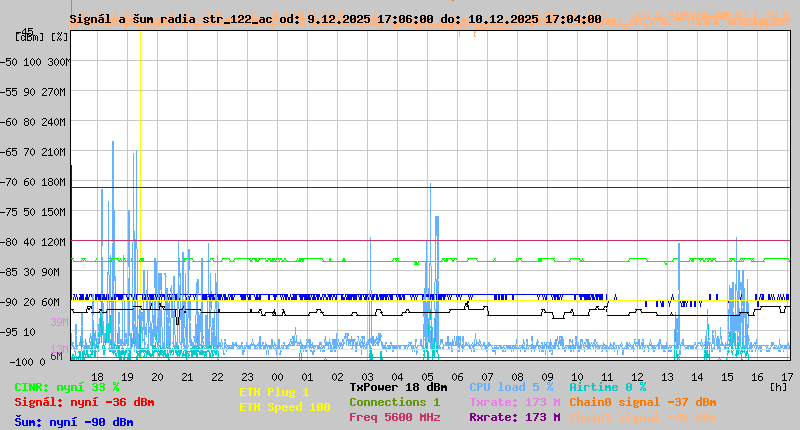This screenshot has height=430, width=800.
Task: Click hour tick '15' on time axis
Action: 727,377
